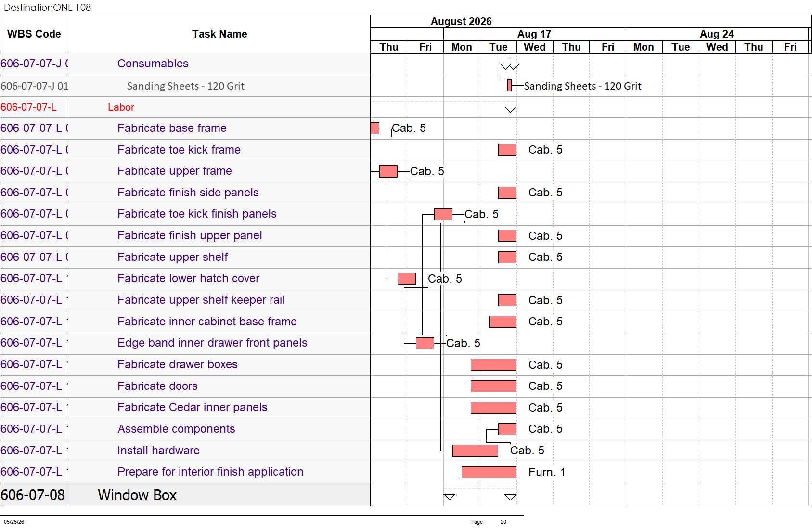Click the Cab. 5 label beside Fabricate base frame bar
Image resolution: width=812 pixels, height=528 pixels.
[409, 128]
